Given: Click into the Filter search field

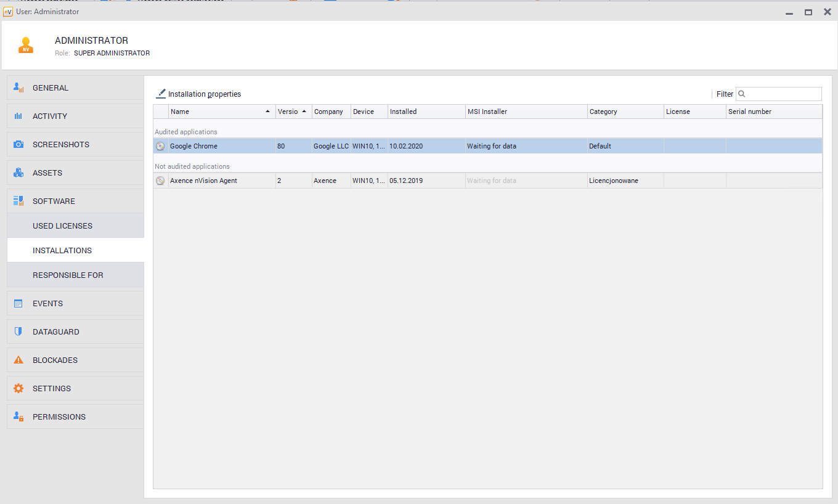Looking at the screenshot, I should coord(783,94).
